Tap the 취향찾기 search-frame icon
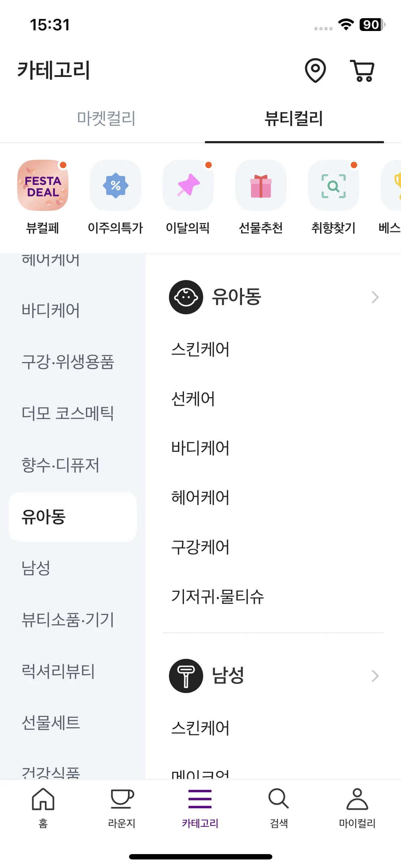Screen dimensions: 401x868 coord(334,185)
